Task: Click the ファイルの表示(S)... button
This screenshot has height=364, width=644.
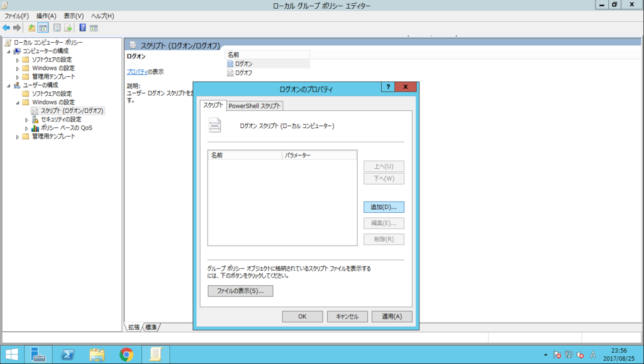Action: 240,291
